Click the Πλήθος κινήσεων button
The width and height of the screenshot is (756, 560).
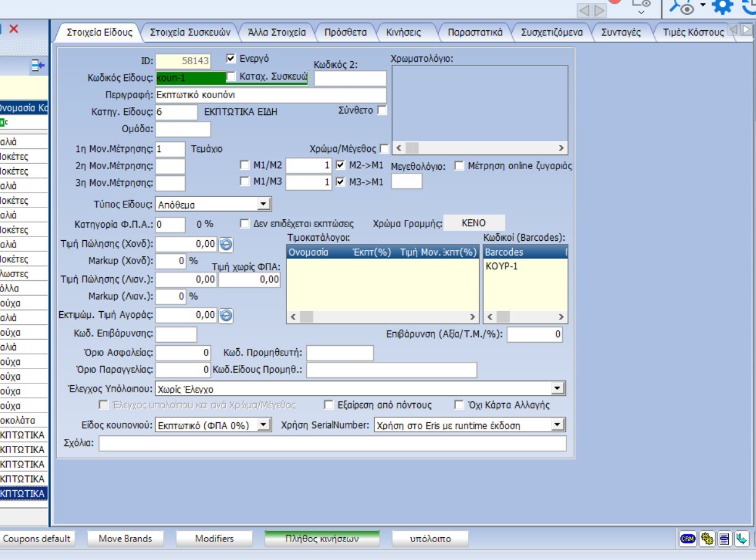point(322,538)
